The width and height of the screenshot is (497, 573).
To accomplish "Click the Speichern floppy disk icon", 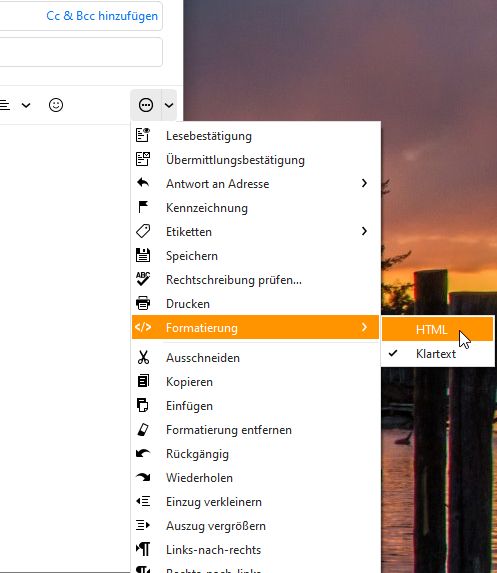I will [x=143, y=255].
